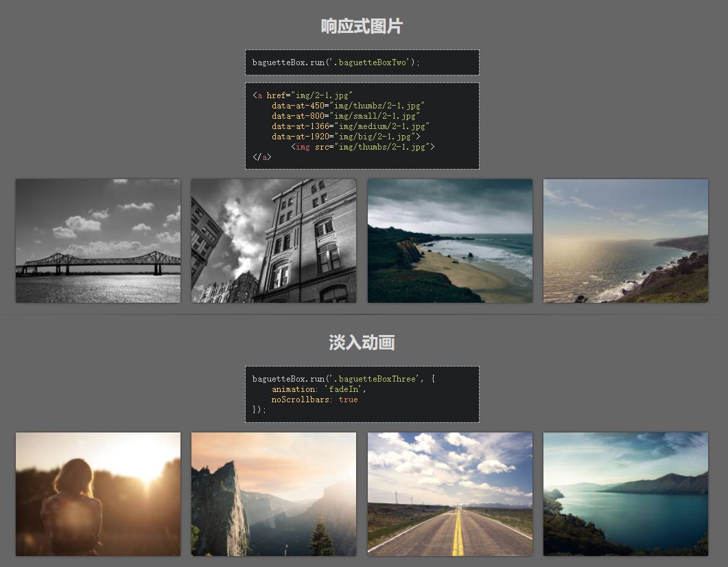Click the data-at-1366 attribute line
728x567 pixels.
pyautogui.click(x=350, y=126)
